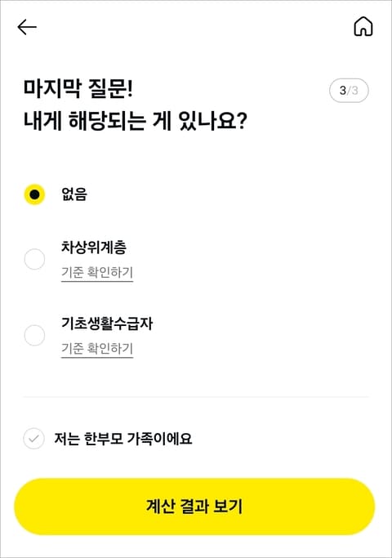Image resolution: width=392 pixels, height=558 pixels.
Task: Click the 없음 option label text
Action: 74,194
